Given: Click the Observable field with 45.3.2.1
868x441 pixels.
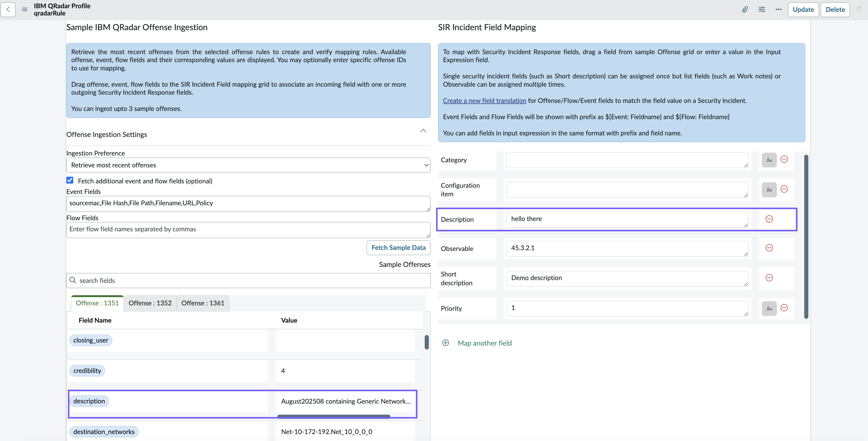Looking at the screenshot, I should tap(627, 248).
